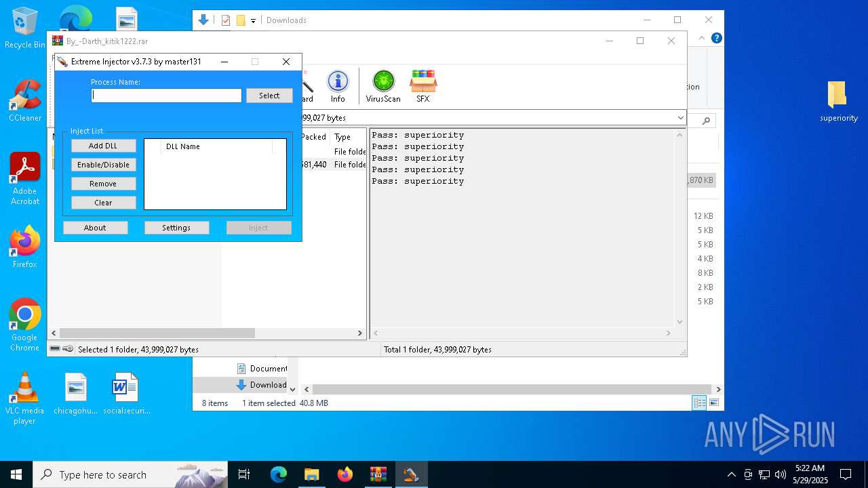Switch to Firefox in taskbar
The width and height of the screenshot is (868, 488).
pyautogui.click(x=344, y=474)
